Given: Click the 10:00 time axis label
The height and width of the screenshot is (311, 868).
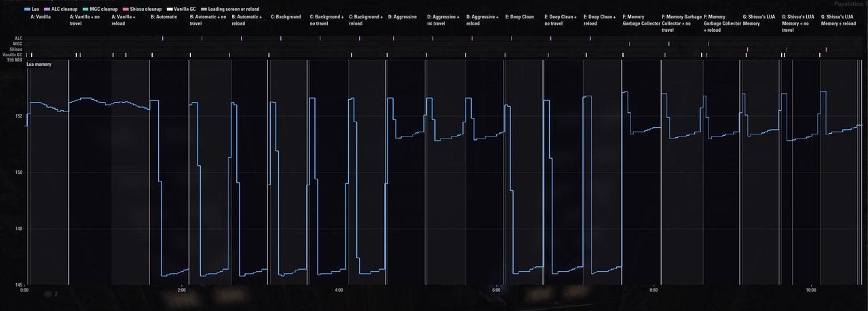Looking at the screenshot, I should (811, 290).
